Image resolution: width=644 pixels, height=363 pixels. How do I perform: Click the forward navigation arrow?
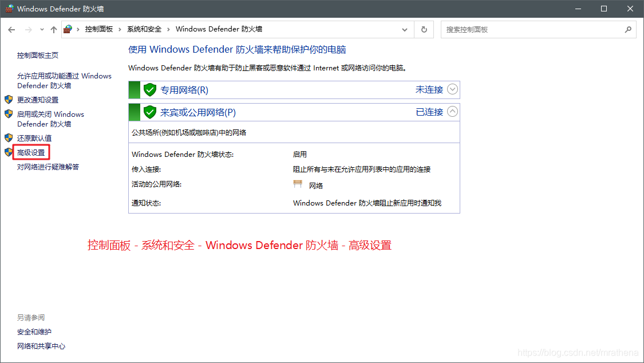29,30
